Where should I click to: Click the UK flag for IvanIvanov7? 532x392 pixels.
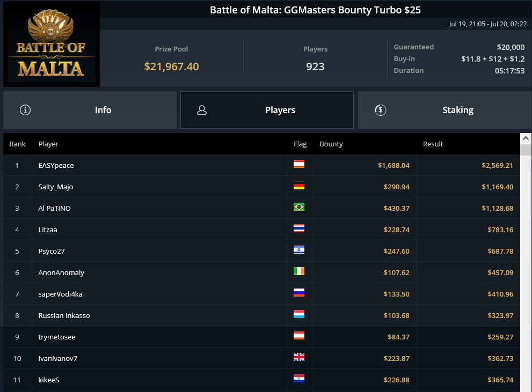[299, 357]
